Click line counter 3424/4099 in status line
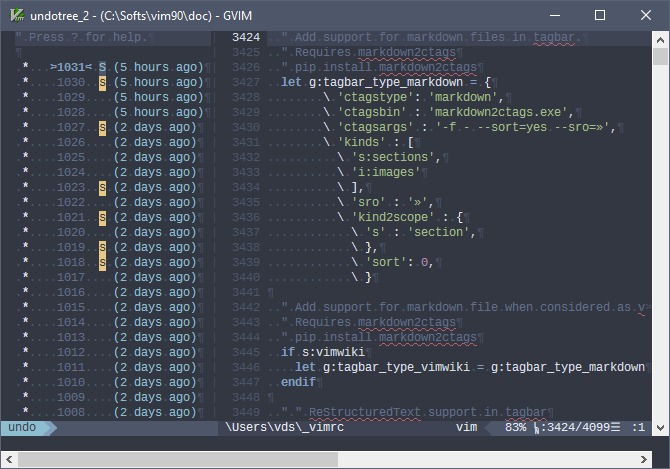Viewport: 670px width, 469px height. [578, 427]
